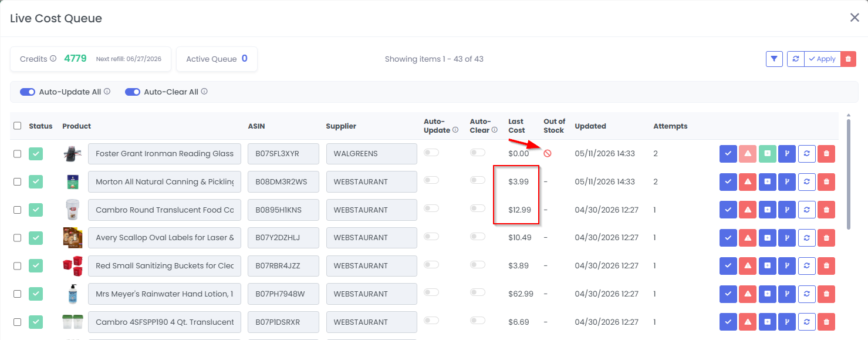Open info icon beside Auto-Clear All
The width and height of the screenshot is (868, 340).
click(204, 92)
